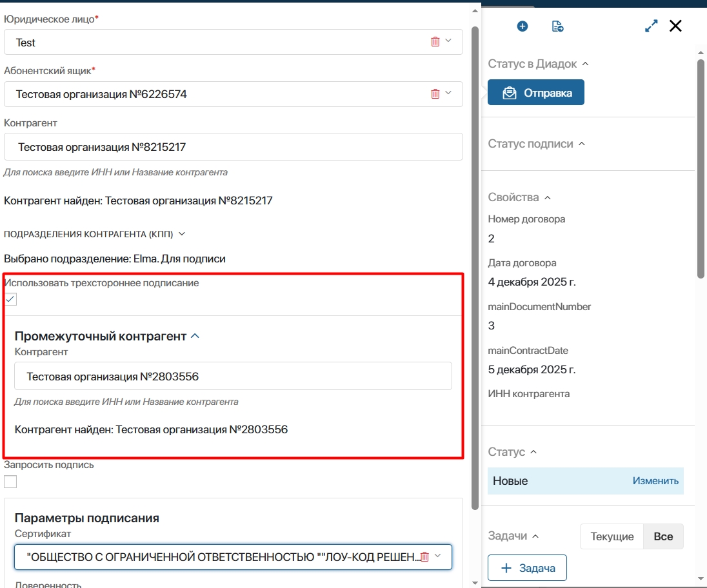Click the intermediate Контрагент field with №2803556
The image size is (707, 588).
click(x=233, y=376)
